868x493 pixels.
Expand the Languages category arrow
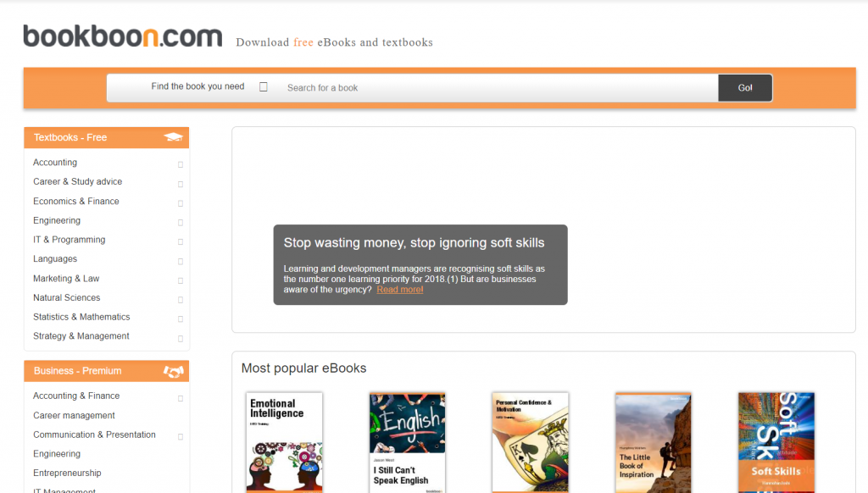tap(181, 261)
